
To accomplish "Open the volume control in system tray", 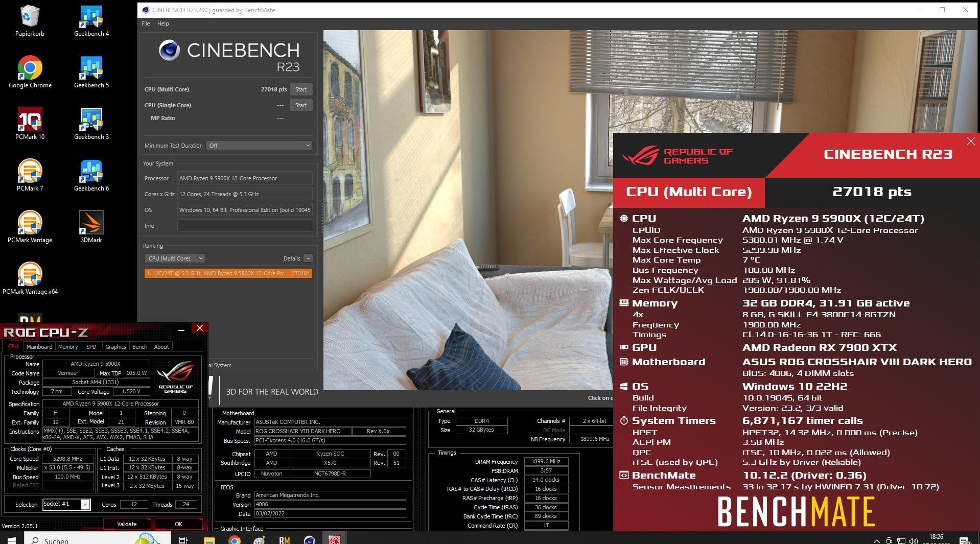I will [913, 540].
